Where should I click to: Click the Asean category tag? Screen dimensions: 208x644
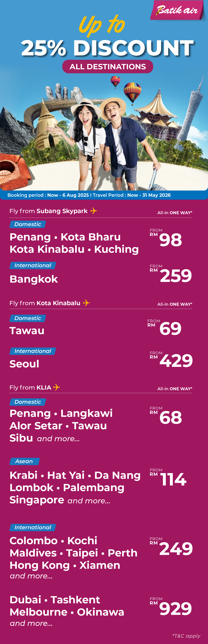25,461
